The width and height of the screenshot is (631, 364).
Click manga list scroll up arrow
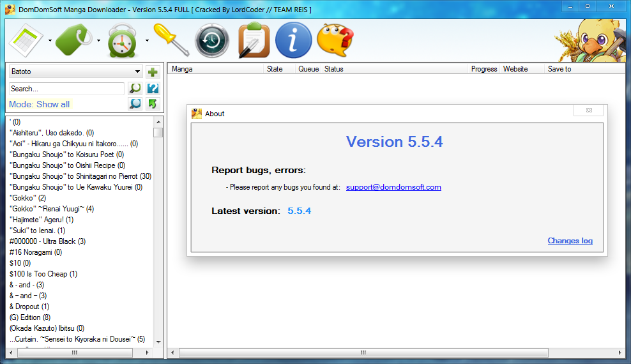point(158,121)
